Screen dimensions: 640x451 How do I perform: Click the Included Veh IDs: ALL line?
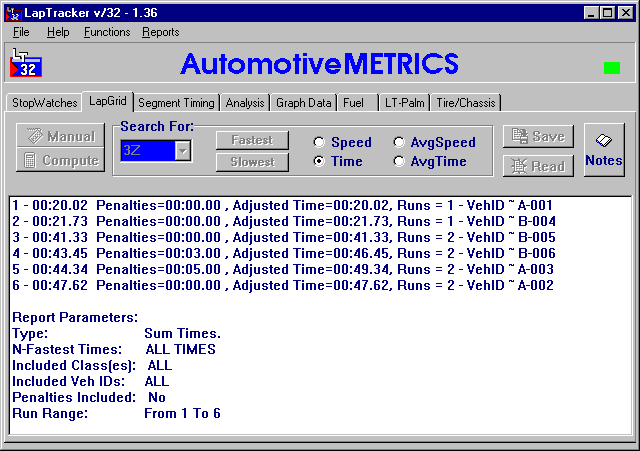90,381
